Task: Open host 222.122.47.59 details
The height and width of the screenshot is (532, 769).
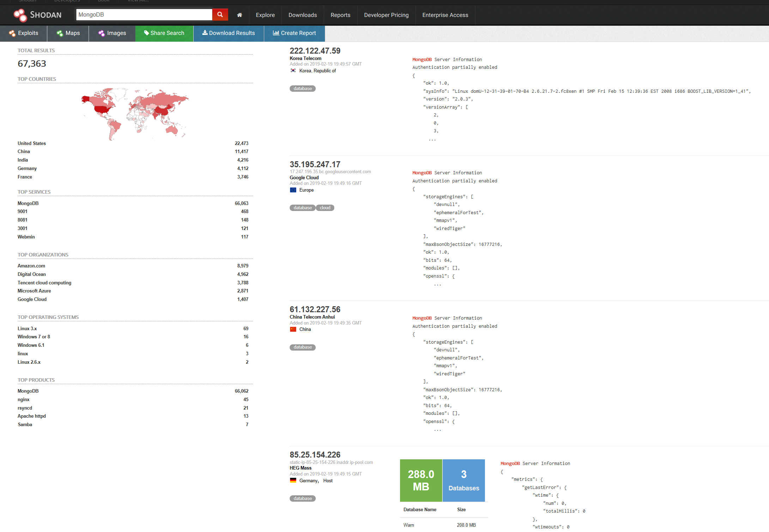Action: pyautogui.click(x=315, y=51)
